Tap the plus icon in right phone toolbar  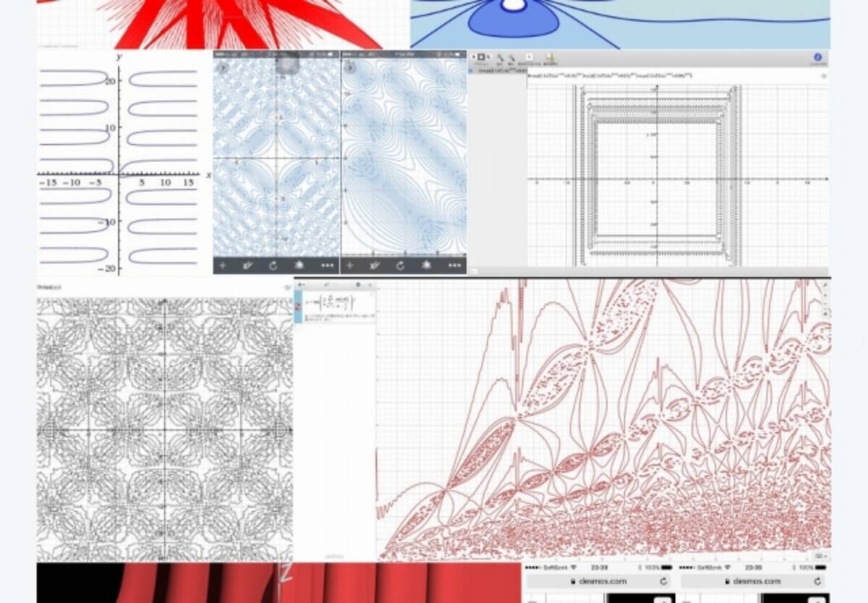click(350, 266)
